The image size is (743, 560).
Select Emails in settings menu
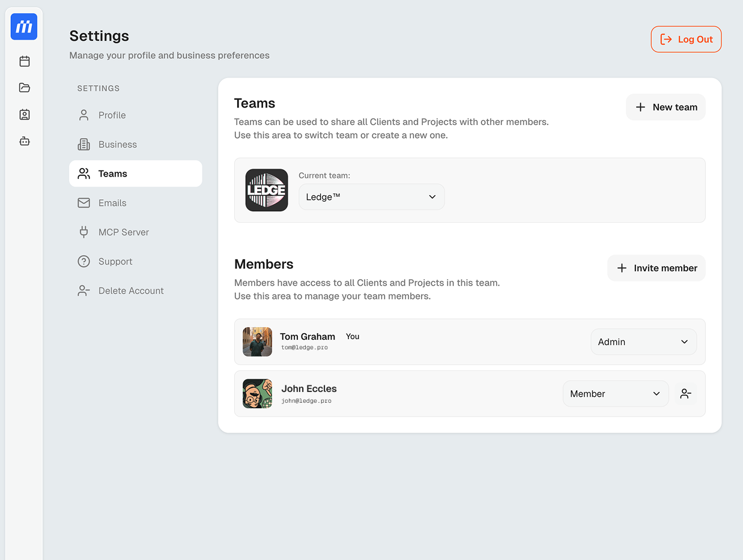[x=112, y=203]
